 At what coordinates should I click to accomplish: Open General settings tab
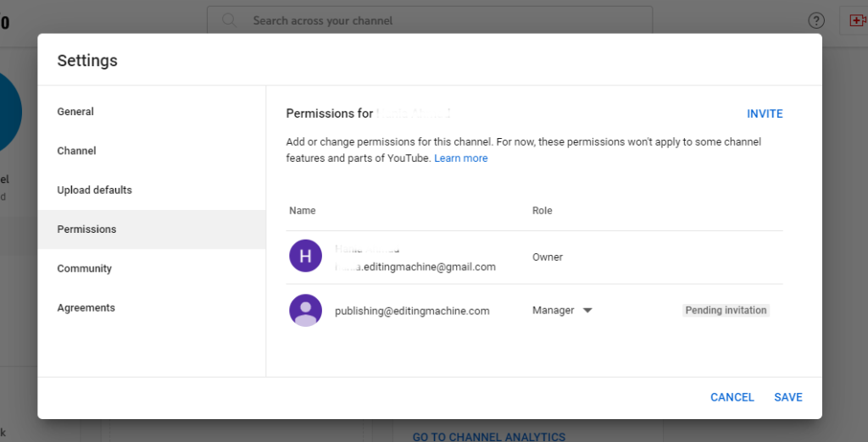[152, 112]
